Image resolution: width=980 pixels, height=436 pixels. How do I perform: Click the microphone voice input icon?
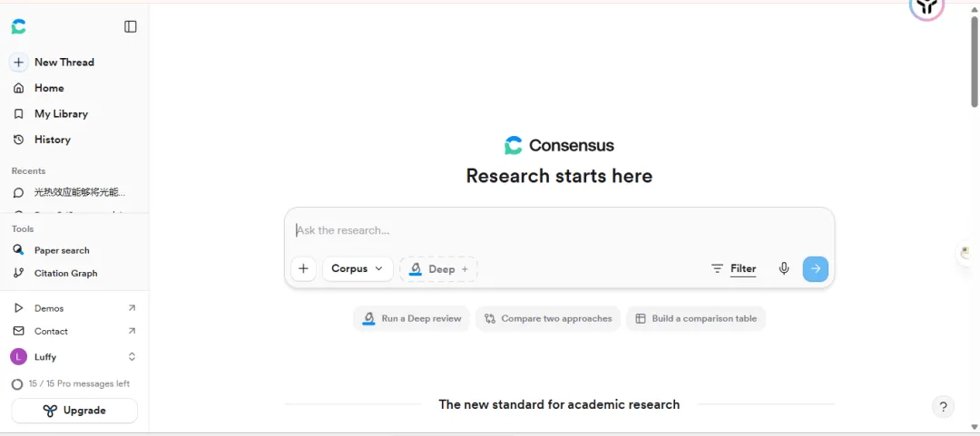[784, 268]
